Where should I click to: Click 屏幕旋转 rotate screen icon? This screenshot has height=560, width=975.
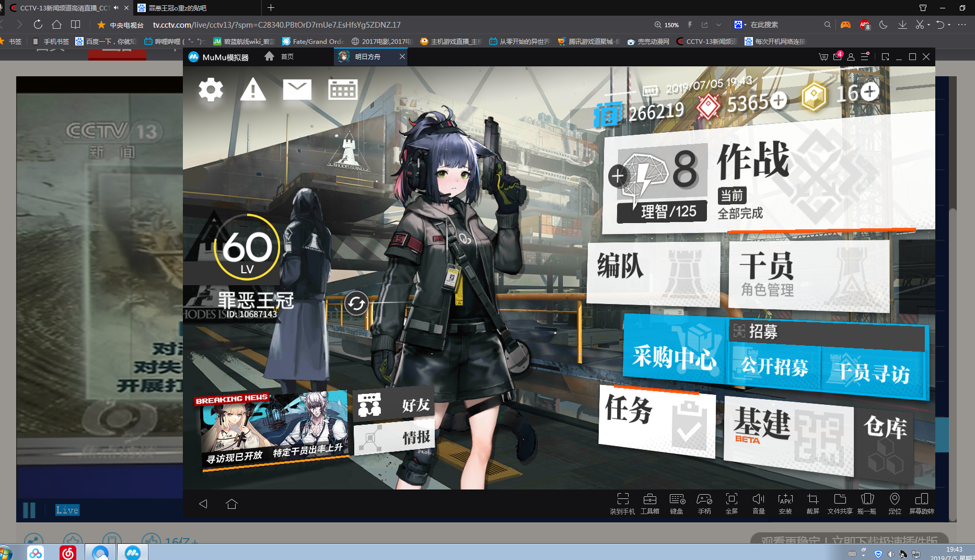pos(922,504)
